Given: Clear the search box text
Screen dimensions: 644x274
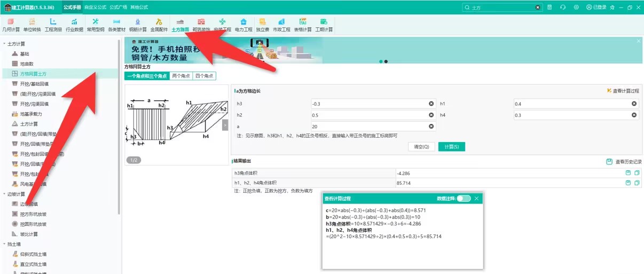Looking at the screenshot, I should point(538,7).
